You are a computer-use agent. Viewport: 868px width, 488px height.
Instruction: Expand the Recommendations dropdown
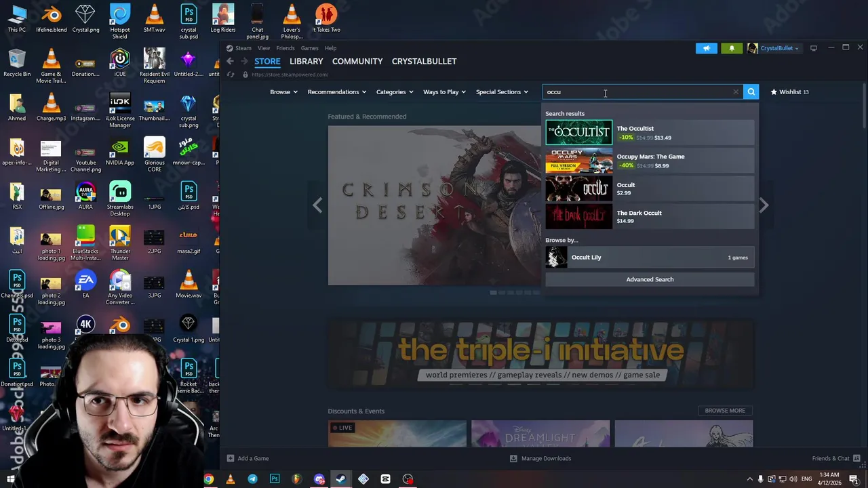click(x=336, y=91)
